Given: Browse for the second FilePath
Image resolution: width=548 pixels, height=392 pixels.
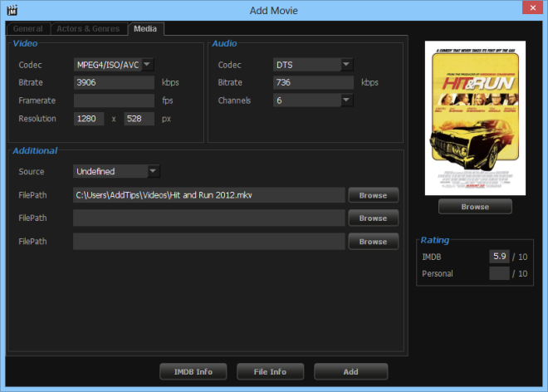Looking at the screenshot, I should click(x=374, y=218).
